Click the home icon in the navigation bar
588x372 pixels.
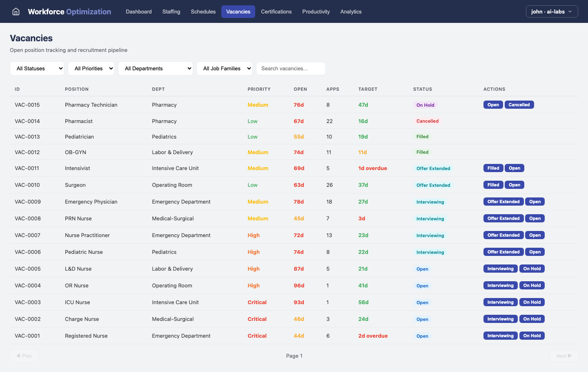click(16, 11)
